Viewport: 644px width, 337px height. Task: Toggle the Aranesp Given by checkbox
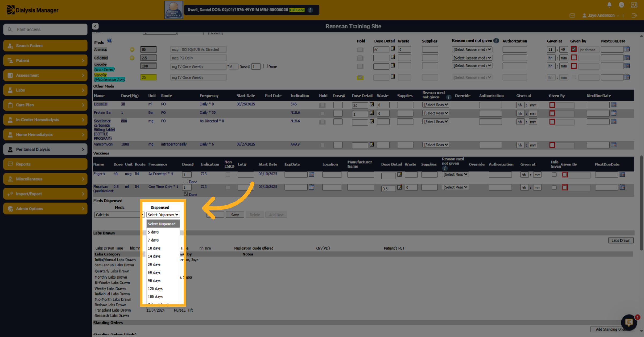click(x=574, y=49)
